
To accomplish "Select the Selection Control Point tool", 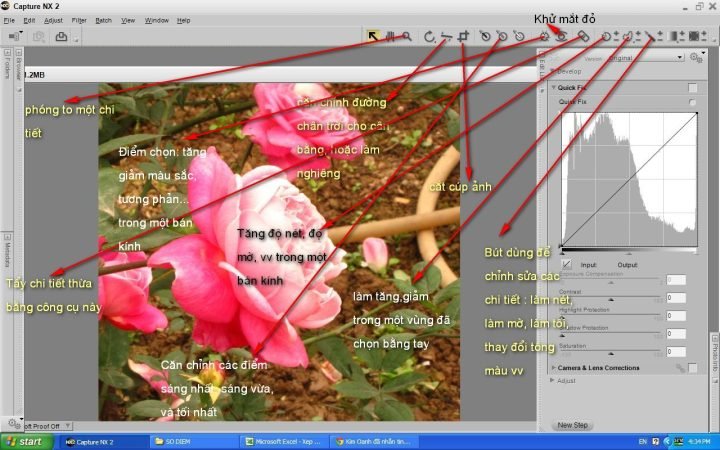I will [x=606, y=36].
